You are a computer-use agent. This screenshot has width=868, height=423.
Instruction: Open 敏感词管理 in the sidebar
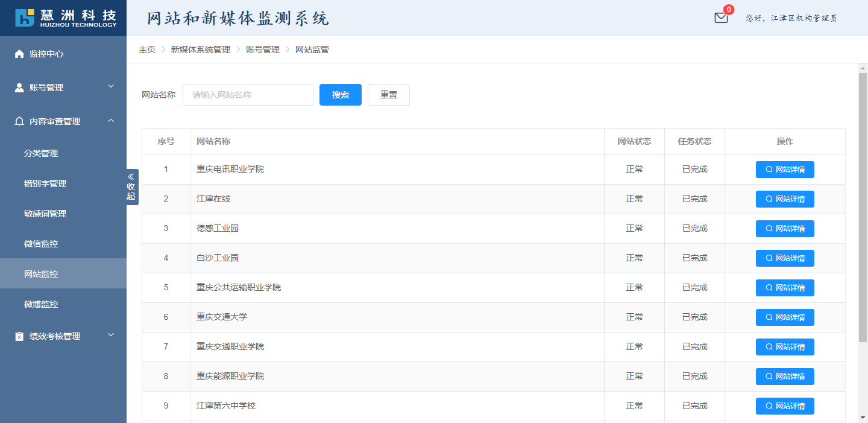point(45,214)
